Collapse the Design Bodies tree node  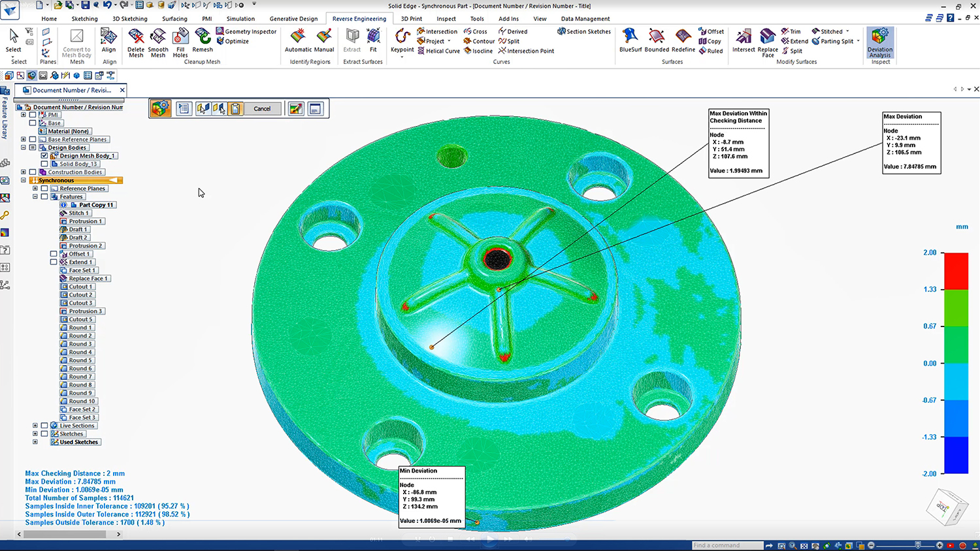tap(24, 148)
